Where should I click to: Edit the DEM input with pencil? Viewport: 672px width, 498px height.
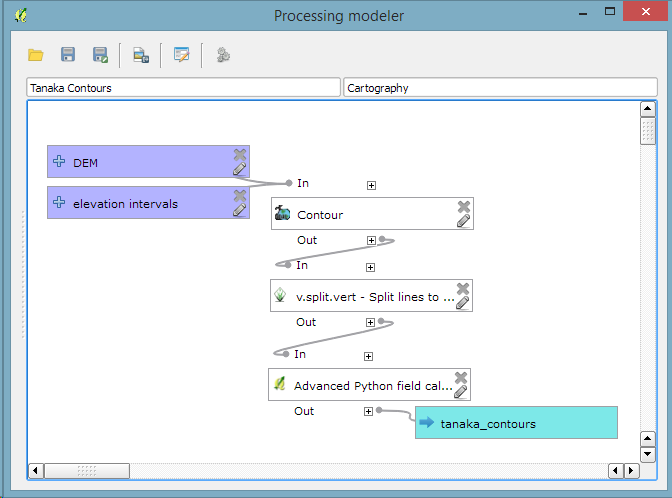240,169
